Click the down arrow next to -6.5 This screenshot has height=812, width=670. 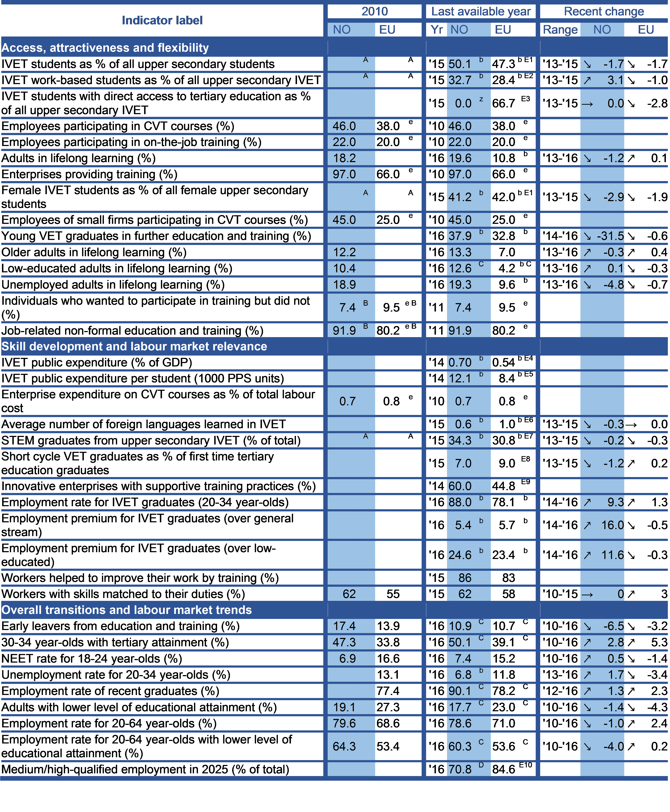coord(587,626)
